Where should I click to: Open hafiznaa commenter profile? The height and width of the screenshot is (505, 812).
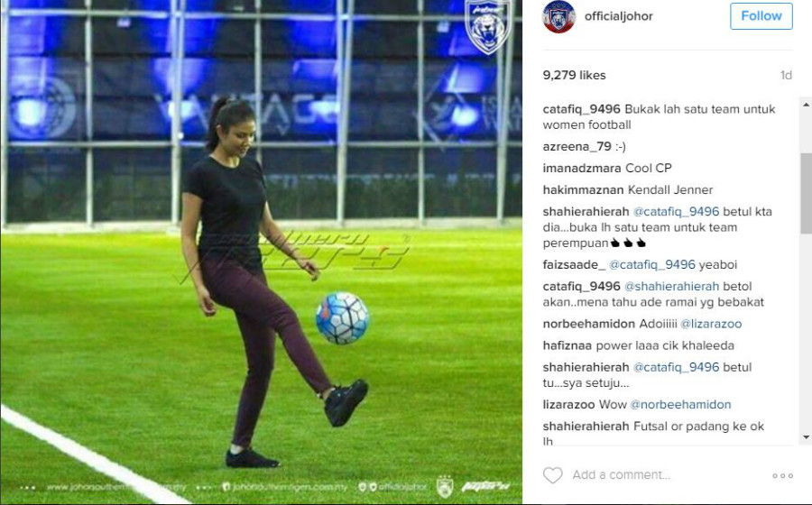coord(567,345)
